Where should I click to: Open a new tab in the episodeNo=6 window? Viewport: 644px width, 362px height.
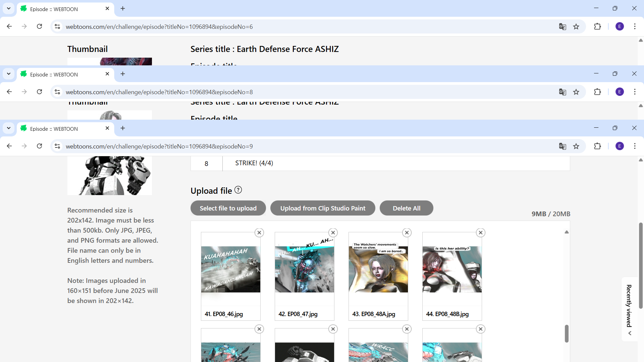click(x=123, y=8)
